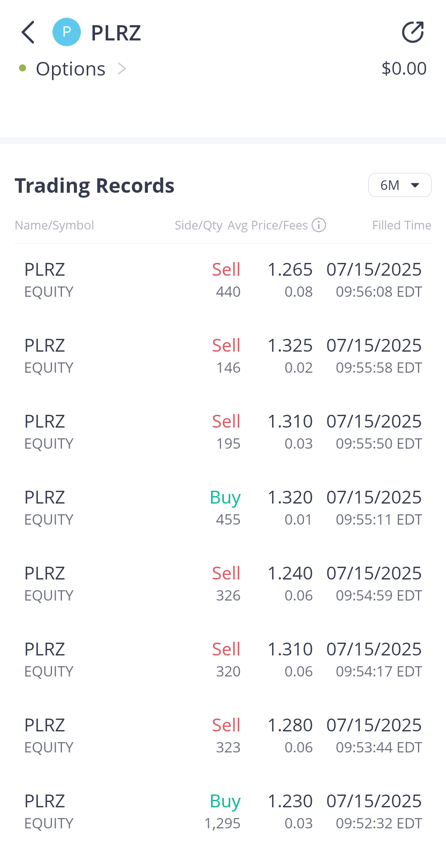Image resolution: width=446 pixels, height=868 pixels.
Task: Open the Sell 326 trade at 1.240
Action: [x=223, y=584]
